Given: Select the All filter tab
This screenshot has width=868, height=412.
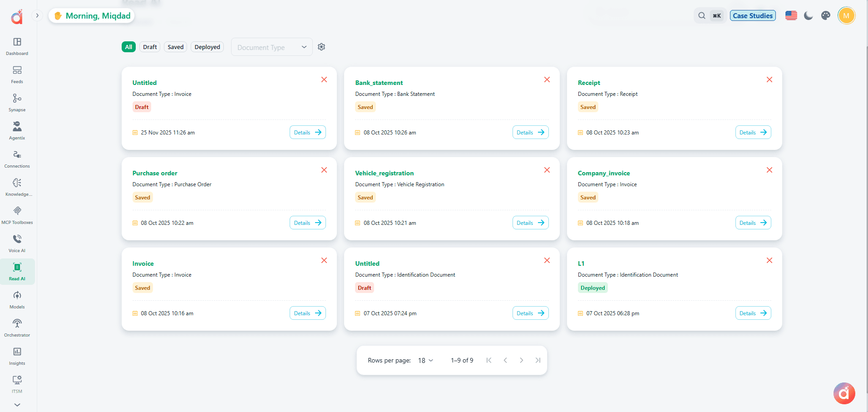Looking at the screenshot, I should (128, 47).
